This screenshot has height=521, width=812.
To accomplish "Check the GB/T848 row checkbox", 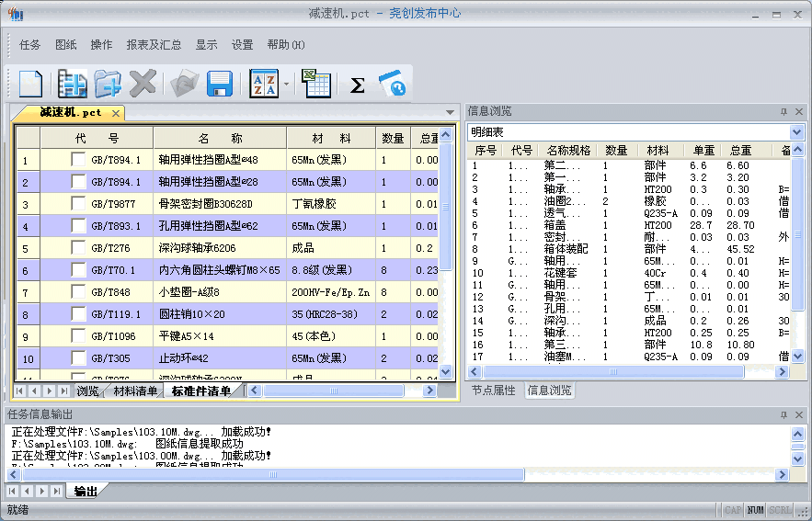I will point(78,292).
